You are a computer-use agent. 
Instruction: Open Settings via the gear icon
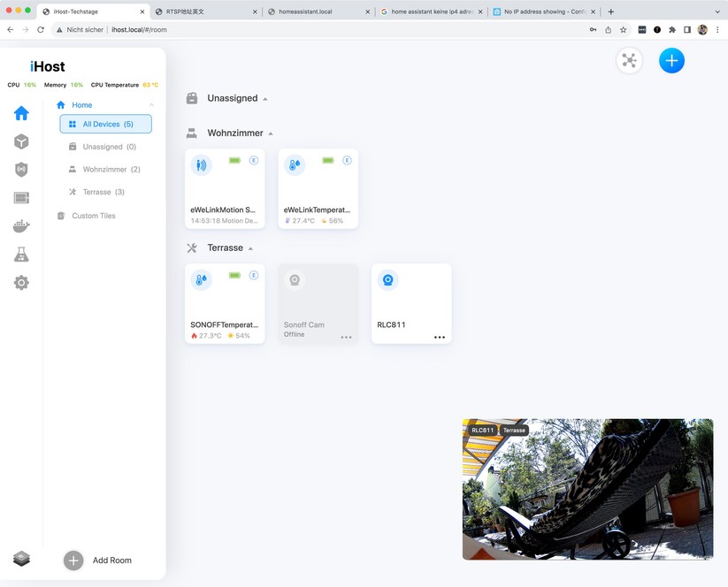pyautogui.click(x=21, y=282)
